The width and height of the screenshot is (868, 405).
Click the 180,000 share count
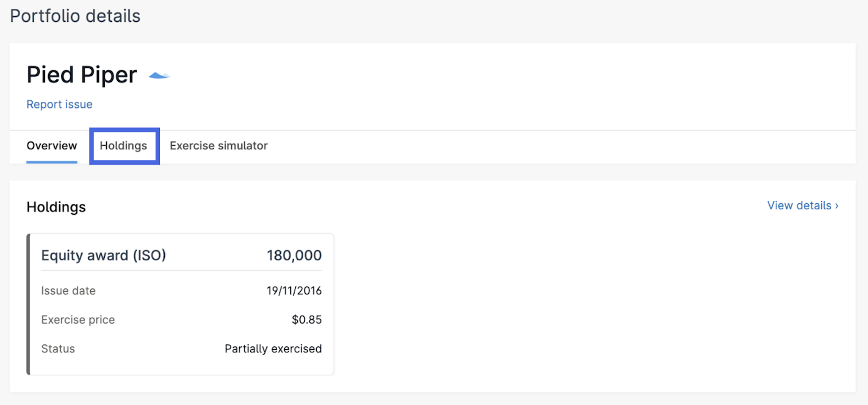click(294, 255)
